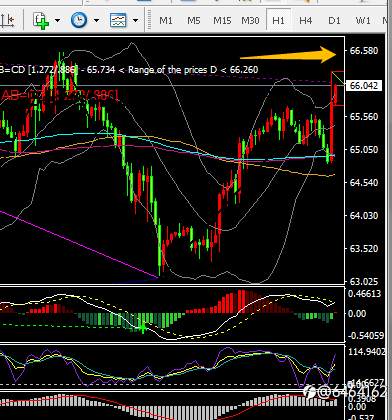
Task: Open the Templates dropdown arrow
Action: (x=135, y=21)
